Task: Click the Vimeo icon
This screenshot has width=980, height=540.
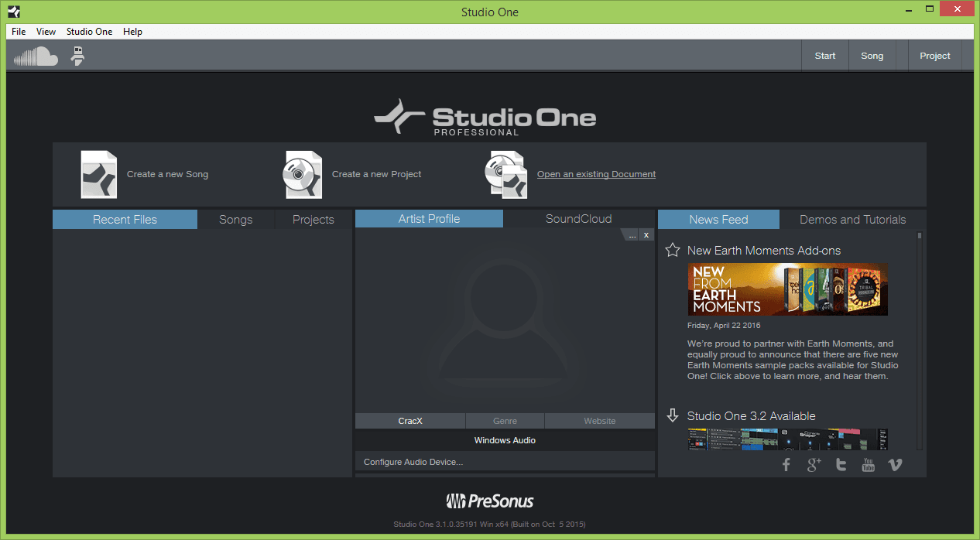Action: point(895,464)
